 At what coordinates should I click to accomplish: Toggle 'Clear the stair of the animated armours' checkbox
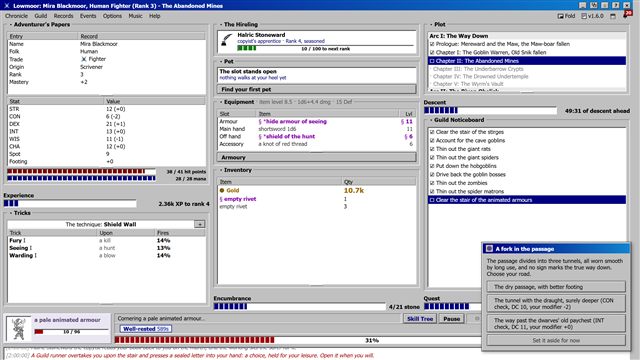point(432,200)
